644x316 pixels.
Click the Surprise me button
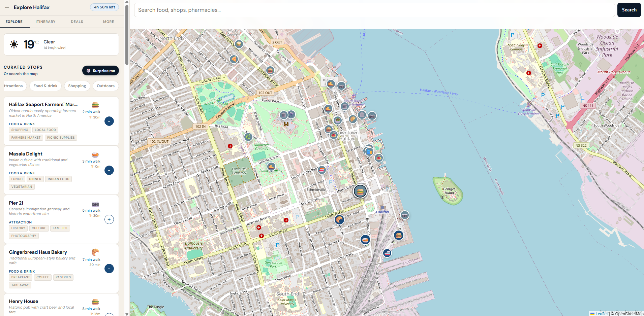(x=101, y=71)
